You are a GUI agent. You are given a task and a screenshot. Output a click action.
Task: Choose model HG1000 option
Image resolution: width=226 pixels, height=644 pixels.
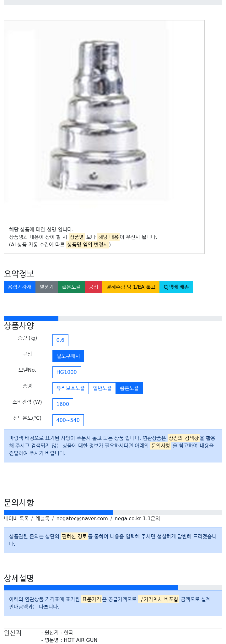67,372
